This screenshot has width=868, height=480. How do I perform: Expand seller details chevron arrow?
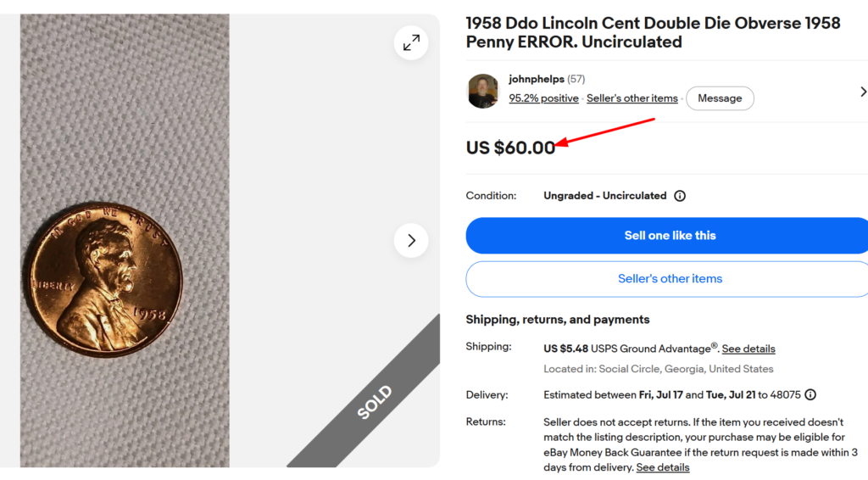coord(862,92)
